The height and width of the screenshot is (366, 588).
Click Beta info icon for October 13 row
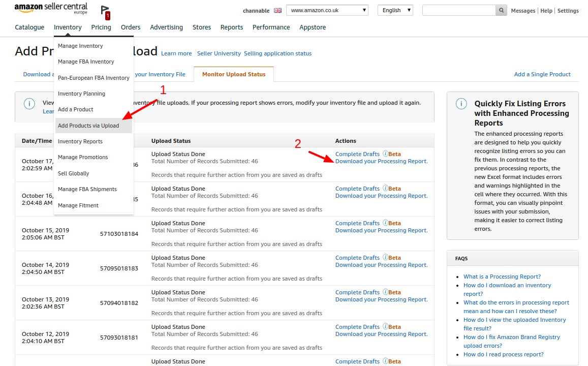[x=385, y=292]
